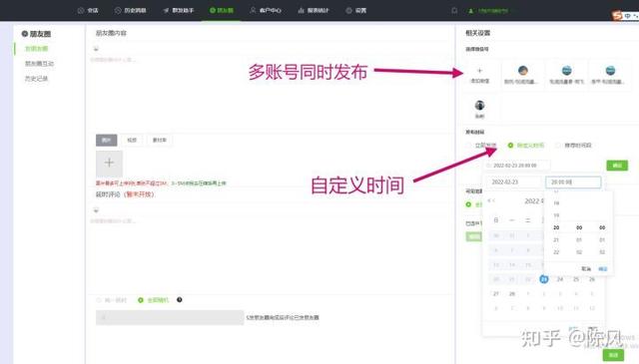The height and width of the screenshot is (364, 639).
Task: Choose minute 02 in the middle time column
Action: pyautogui.click(x=579, y=252)
